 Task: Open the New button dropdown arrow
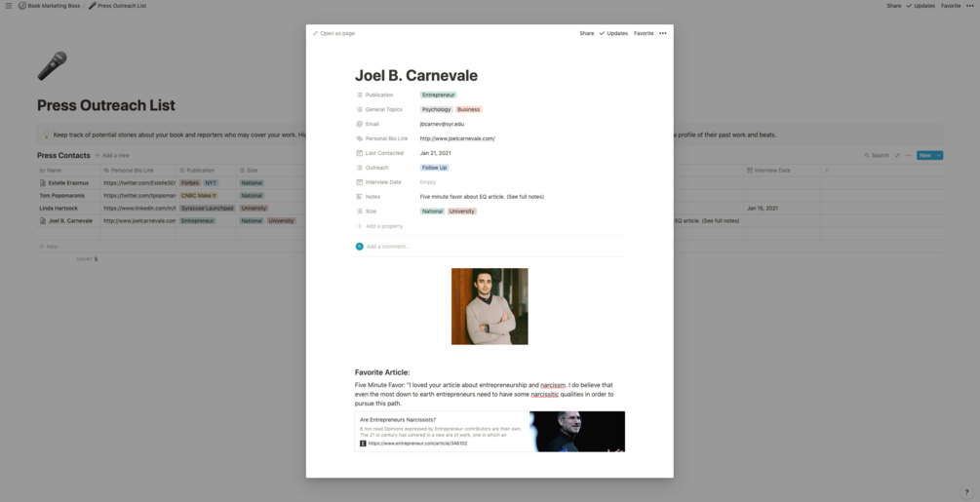[x=939, y=155]
